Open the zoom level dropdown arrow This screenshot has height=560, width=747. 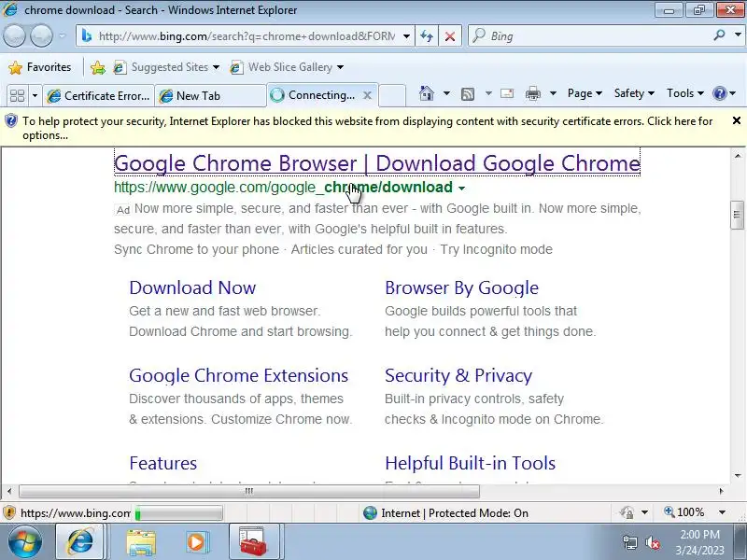tap(722, 512)
